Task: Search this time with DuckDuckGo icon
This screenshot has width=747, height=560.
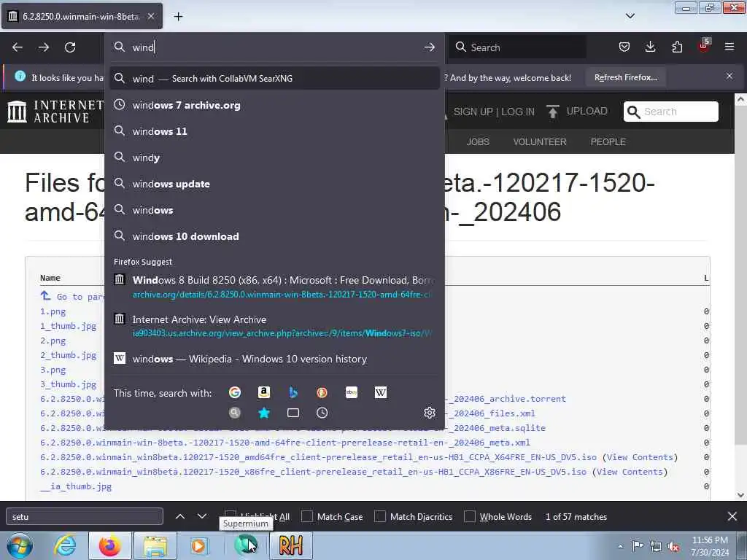Action: pos(322,392)
